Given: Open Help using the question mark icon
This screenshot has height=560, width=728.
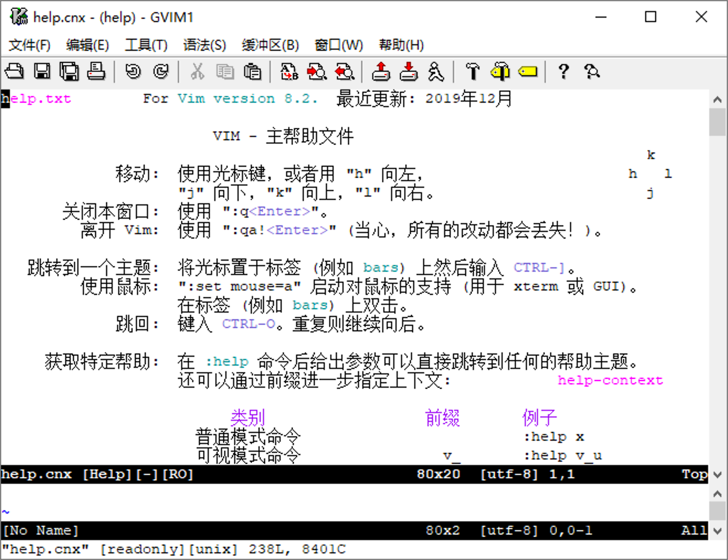Looking at the screenshot, I should click(563, 72).
